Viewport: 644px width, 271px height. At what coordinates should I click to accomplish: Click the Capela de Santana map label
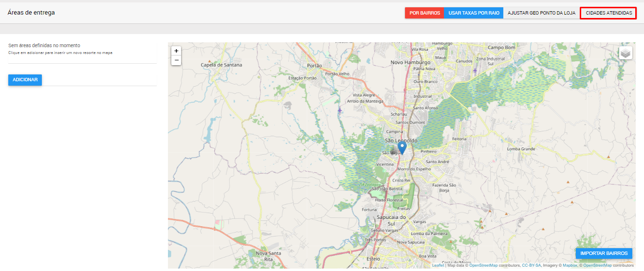click(x=221, y=64)
